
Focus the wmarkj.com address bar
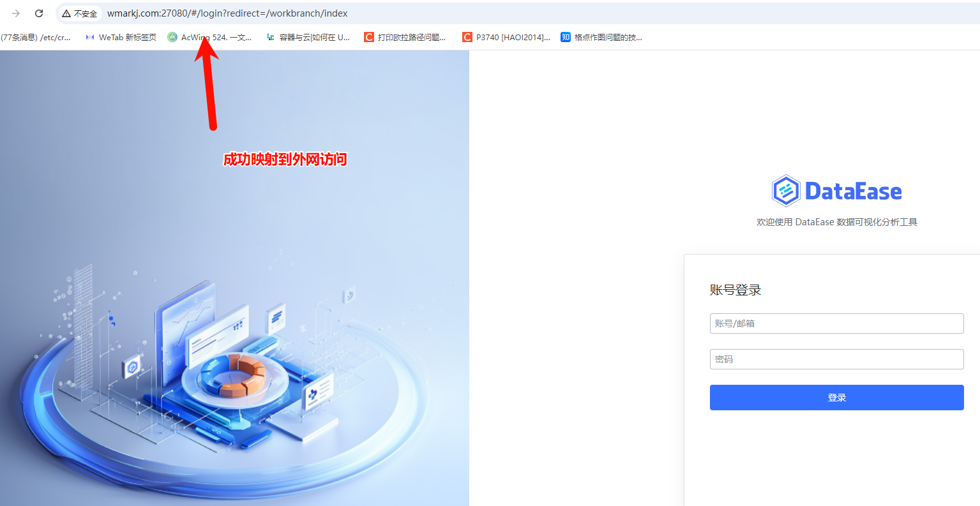click(x=227, y=13)
